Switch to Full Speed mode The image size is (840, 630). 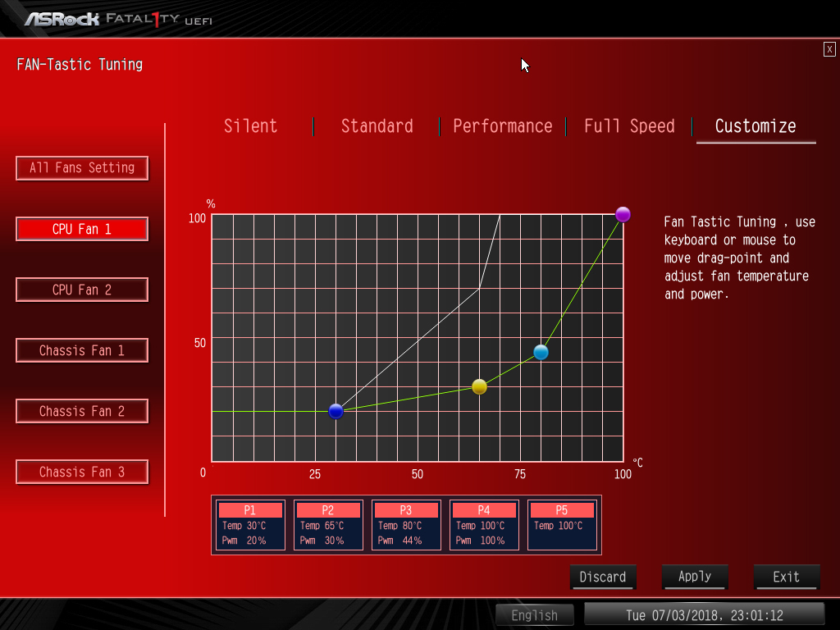pyautogui.click(x=629, y=126)
